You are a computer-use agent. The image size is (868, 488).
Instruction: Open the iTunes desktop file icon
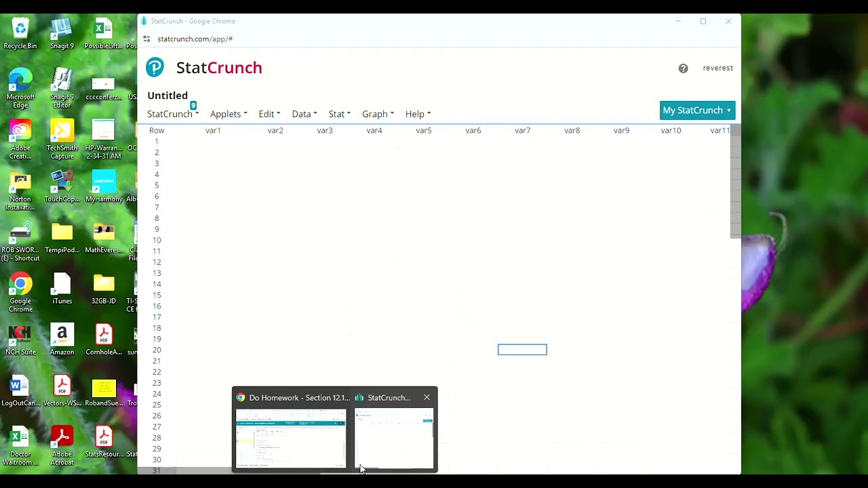(x=62, y=289)
